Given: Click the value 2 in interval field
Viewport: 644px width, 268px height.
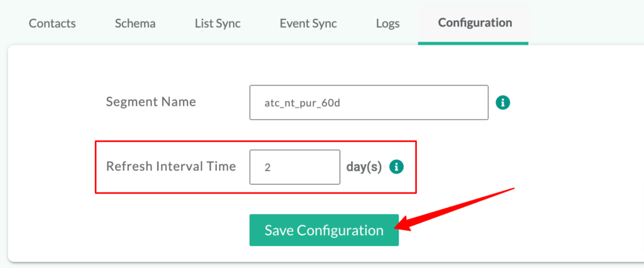Looking at the screenshot, I should pyautogui.click(x=267, y=168).
